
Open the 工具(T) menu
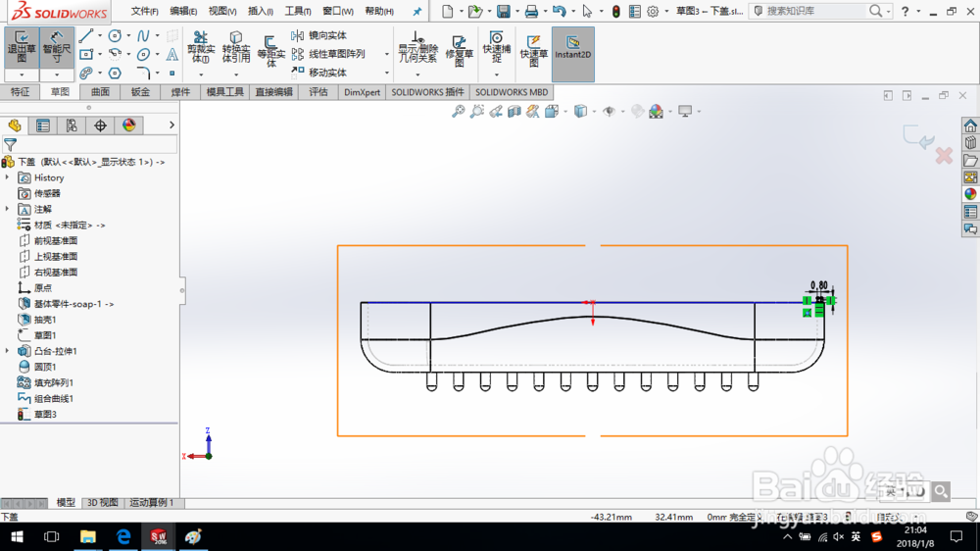click(298, 11)
